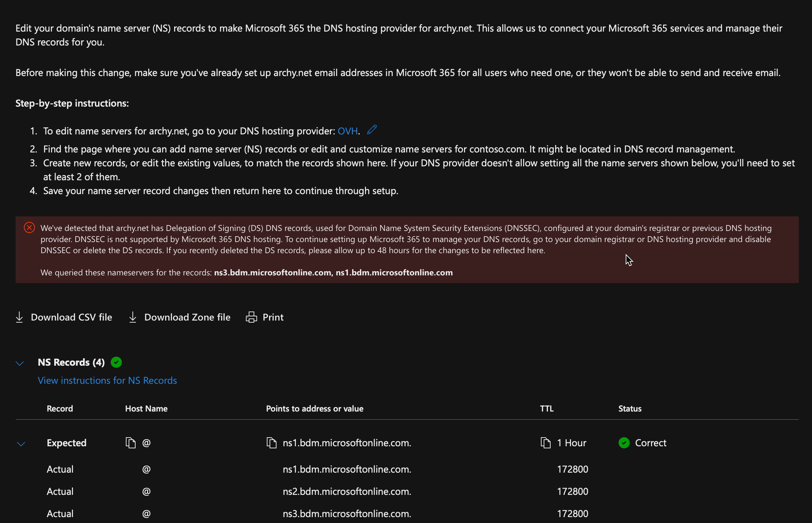Click the red error icon in DNSSEC warning

[29, 228]
